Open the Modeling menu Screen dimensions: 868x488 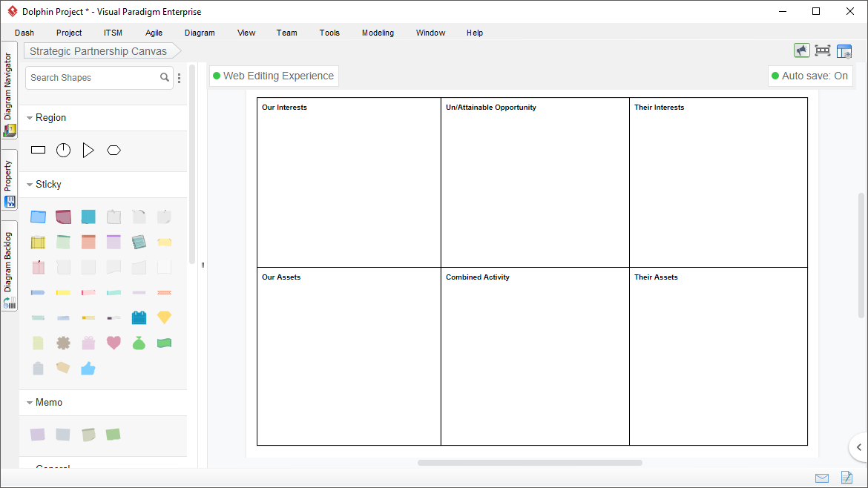click(378, 33)
